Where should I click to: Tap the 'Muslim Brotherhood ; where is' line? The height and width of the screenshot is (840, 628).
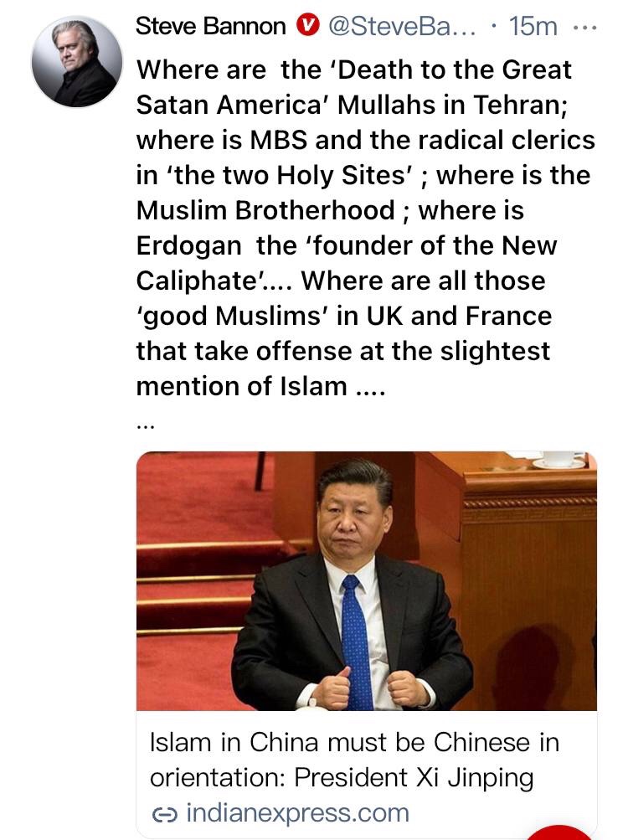pyautogui.click(x=330, y=210)
